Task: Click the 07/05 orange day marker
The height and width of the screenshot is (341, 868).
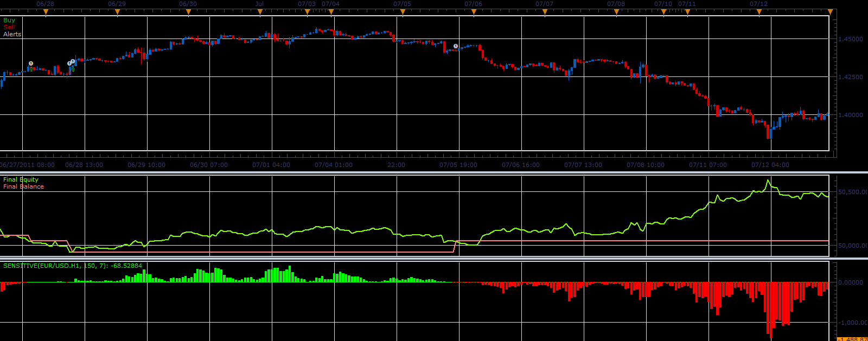Action: pyautogui.click(x=402, y=12)
